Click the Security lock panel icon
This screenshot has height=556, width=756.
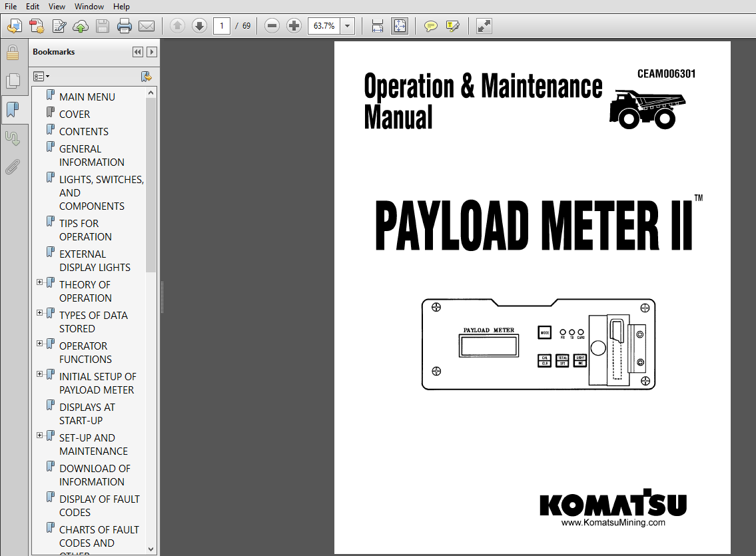pyautogui.click(x=13, y=53)
